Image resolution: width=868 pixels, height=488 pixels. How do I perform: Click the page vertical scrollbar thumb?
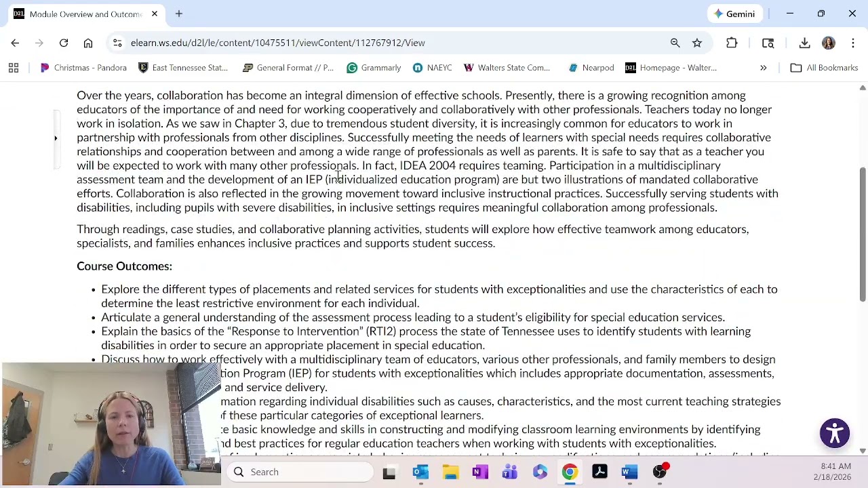[x=863, y=235]
